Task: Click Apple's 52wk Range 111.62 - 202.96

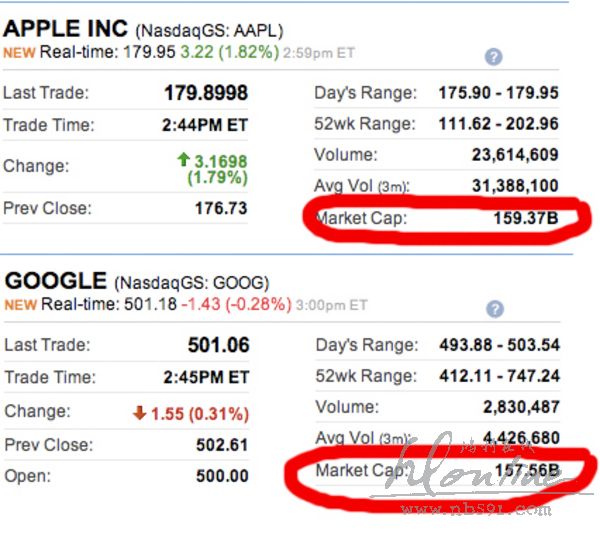Action: click(499, 124)
